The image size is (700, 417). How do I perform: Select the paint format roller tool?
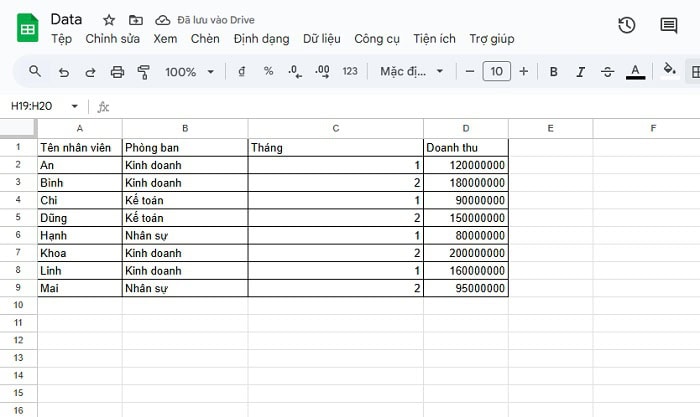[x=143, y=72]
